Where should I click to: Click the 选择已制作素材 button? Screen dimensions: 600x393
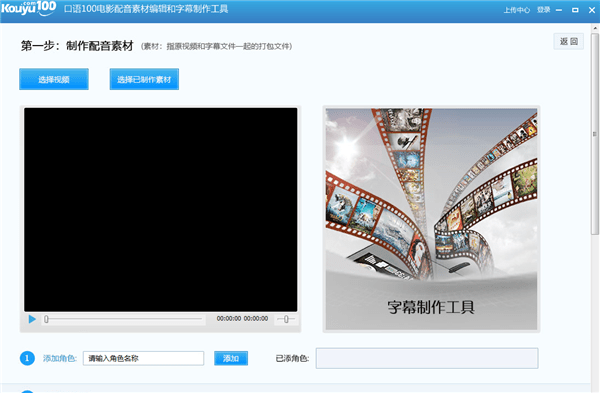point(144,79)
